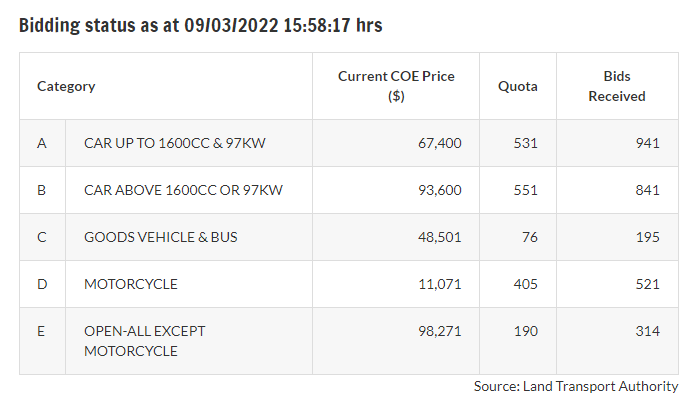The height and width of the screenshot is (408, 695).
Task: Click the Quota column header
Action: click(517, 86)
